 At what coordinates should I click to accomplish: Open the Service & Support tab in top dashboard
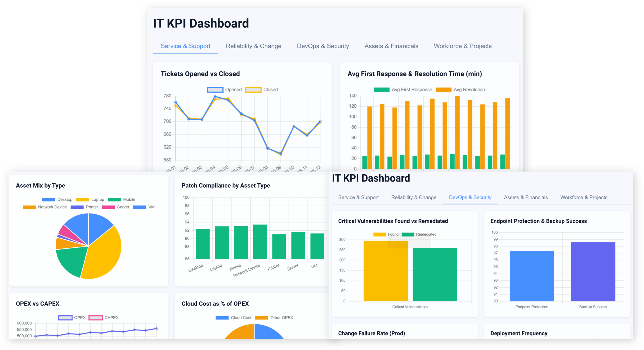pos(185,46)
